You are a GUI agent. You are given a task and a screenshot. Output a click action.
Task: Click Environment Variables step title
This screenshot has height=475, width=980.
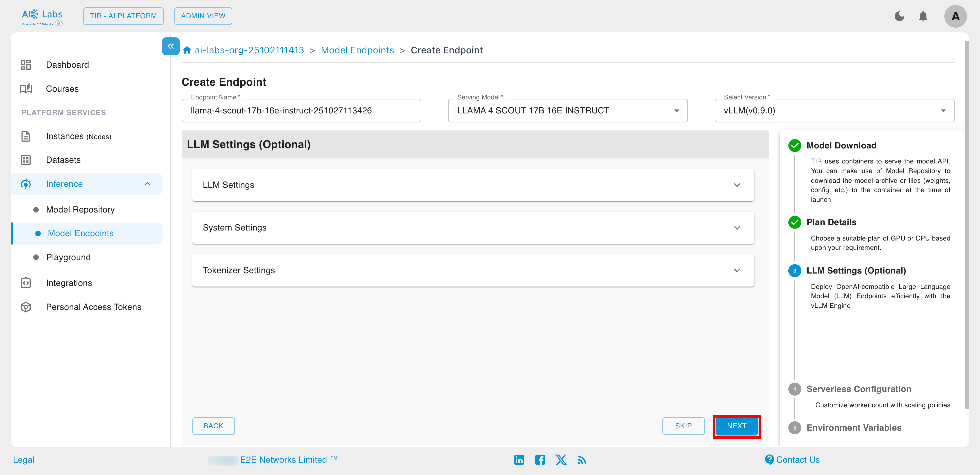pos(854,428)
